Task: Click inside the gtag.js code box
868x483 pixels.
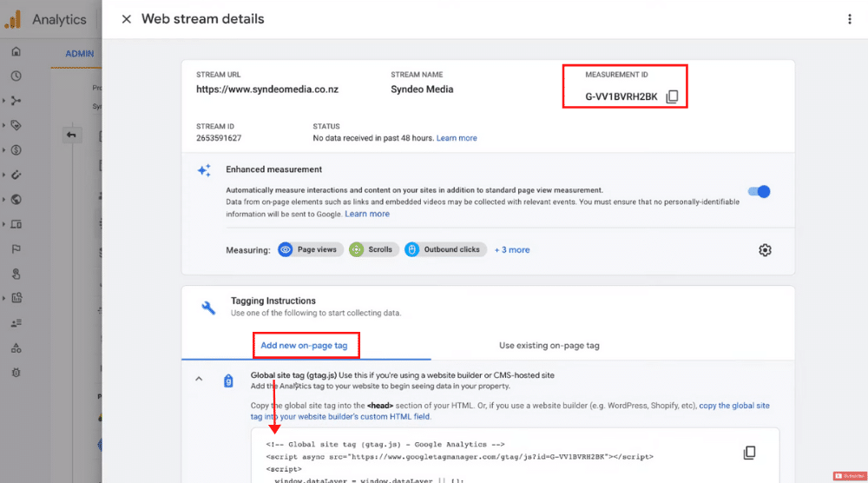Action: click(515, 457)
